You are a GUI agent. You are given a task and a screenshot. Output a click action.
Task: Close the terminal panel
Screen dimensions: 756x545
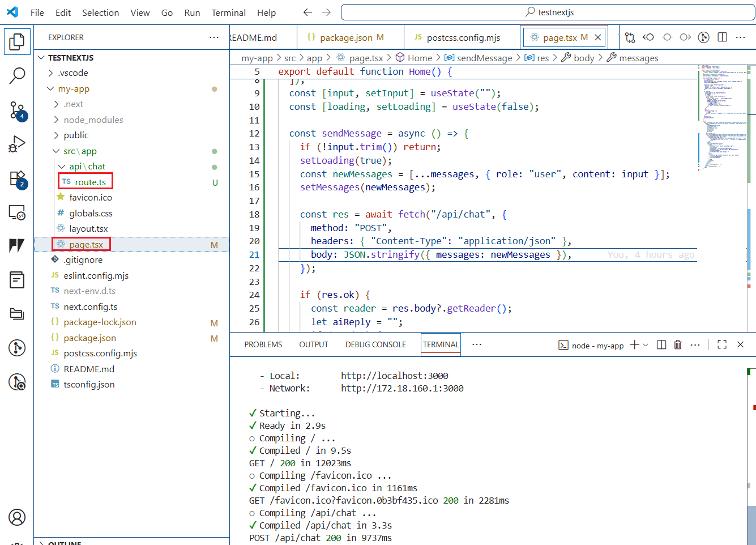(740, 344)
